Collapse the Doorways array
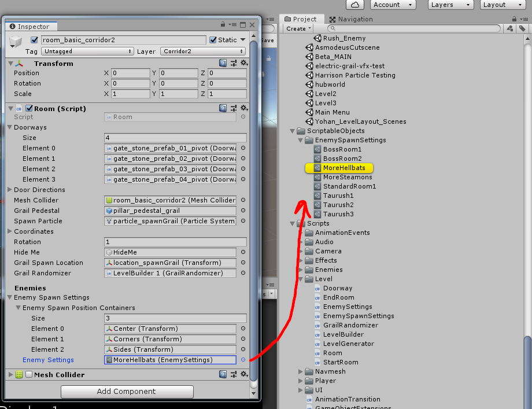Image resolution: width=532 pixels, height=409 pixels. (x=10, y=127)
